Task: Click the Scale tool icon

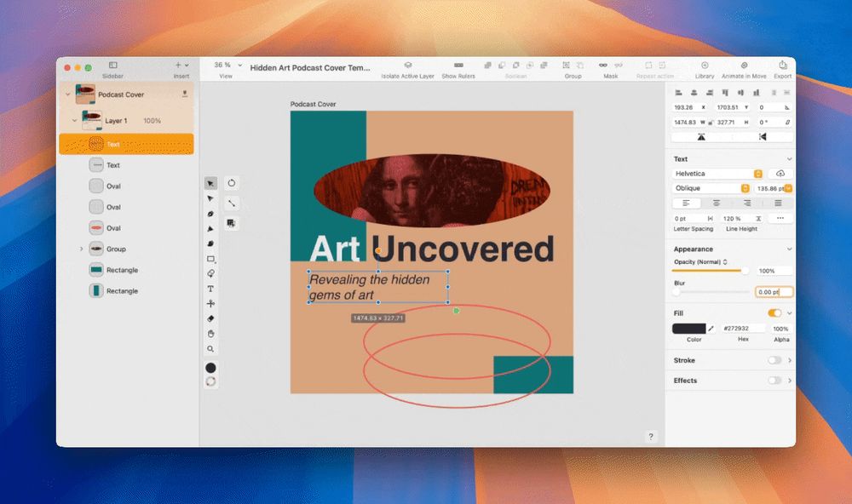Action: 232,203
